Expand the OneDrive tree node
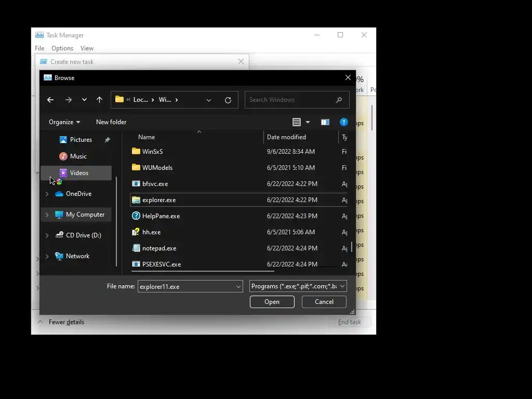This screenshot has width=532, height=399. click(47, 194)
